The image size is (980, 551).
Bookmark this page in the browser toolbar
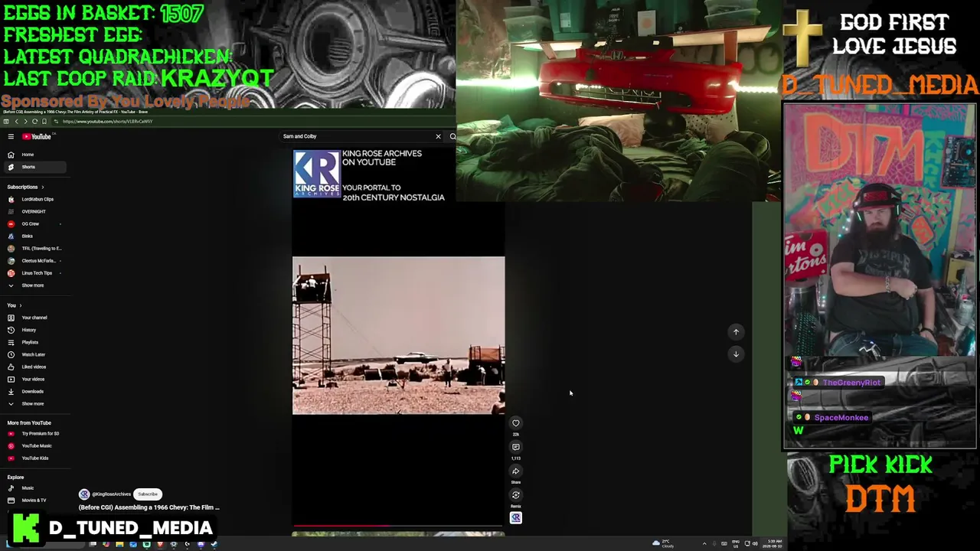[x=44, y=122]
